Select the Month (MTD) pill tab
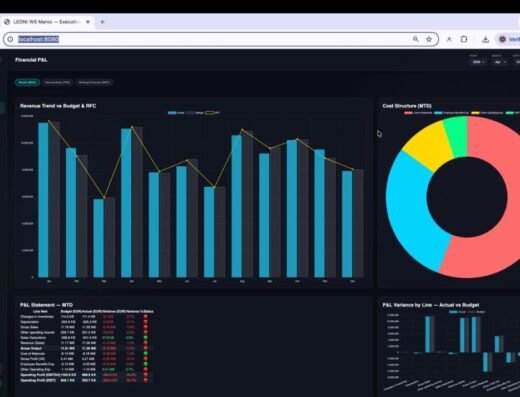 [27, 82]
